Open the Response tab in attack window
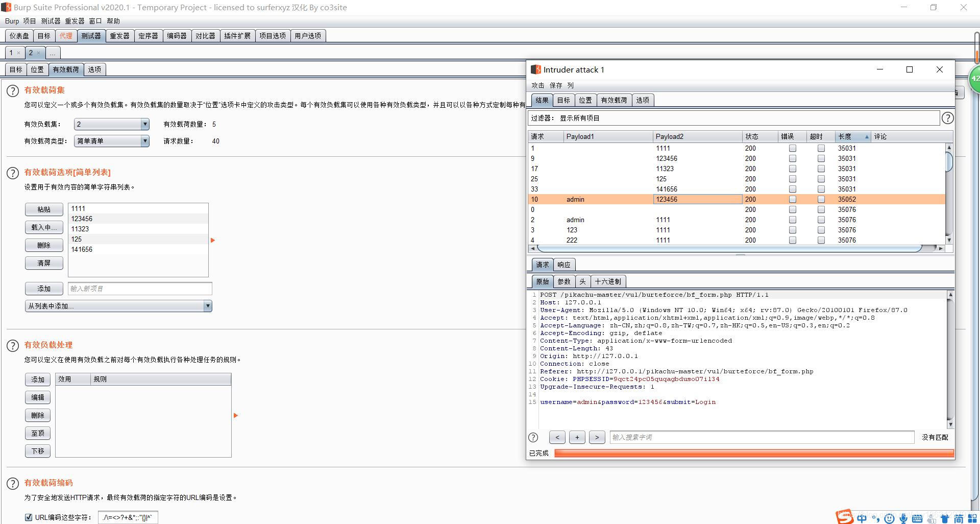980x524 pixels. click(x=564, y=265)
